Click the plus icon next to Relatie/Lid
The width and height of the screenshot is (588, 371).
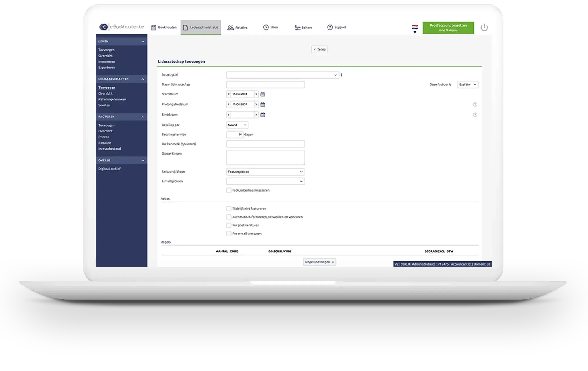[342, 75]
